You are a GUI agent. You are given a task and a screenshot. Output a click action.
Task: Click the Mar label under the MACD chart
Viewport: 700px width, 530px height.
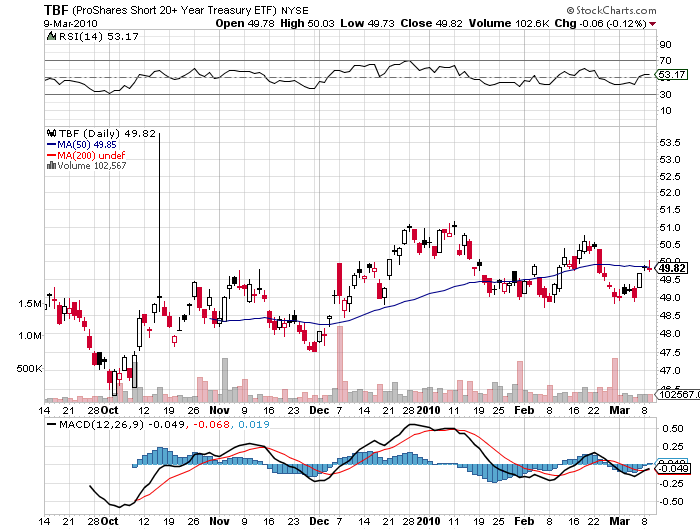pos(620,521)
